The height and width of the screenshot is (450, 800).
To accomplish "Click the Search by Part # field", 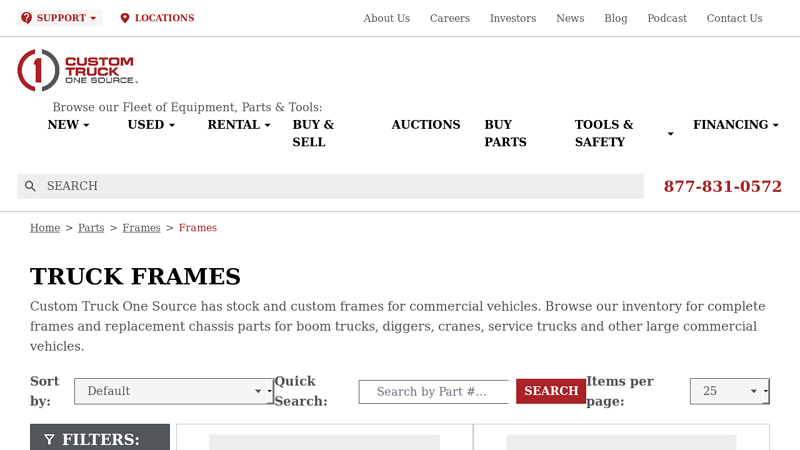I will click(434, 392).
